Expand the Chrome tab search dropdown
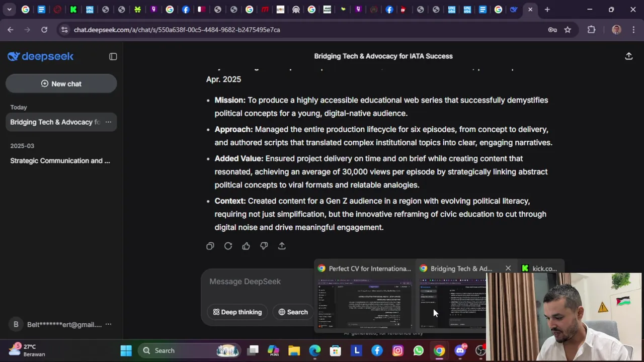This screenshot has height=362, width=644. click(x=9, y=10)
